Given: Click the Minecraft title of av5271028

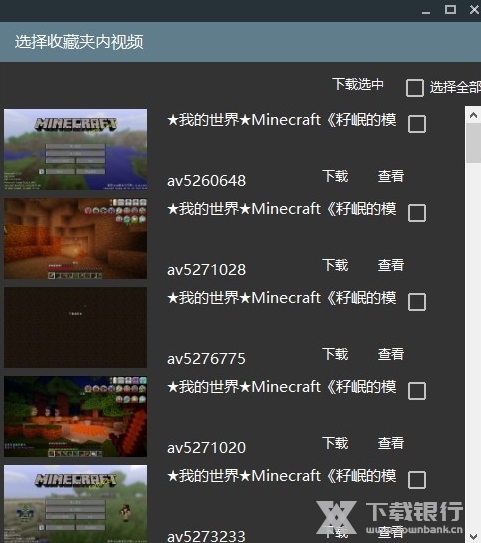Looking at the screenshot, I should (282, 209).
